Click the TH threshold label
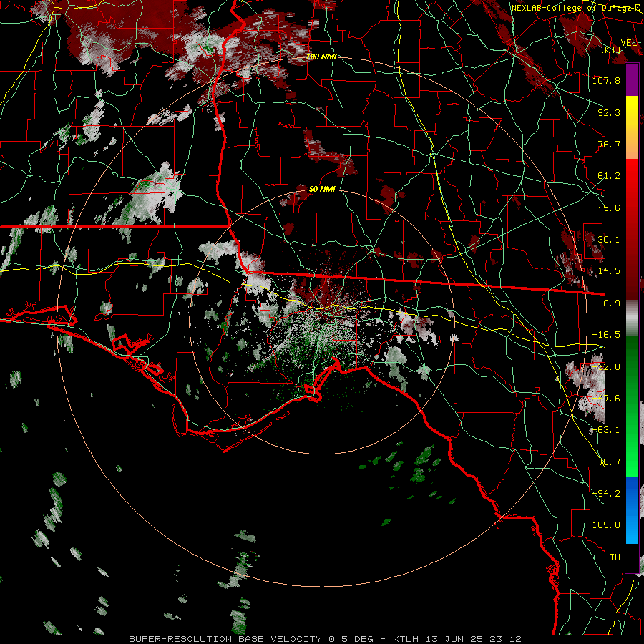The height and width of the screenshot is (644, 644). click(x=615, y=557)
